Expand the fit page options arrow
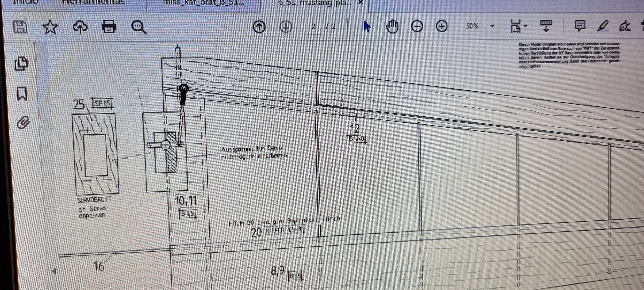The height and width of the screenshot is (290, 644). 525,26
